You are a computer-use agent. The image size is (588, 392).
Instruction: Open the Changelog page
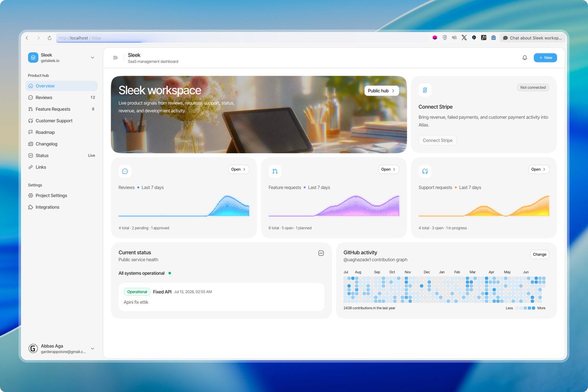coord(62,144)
